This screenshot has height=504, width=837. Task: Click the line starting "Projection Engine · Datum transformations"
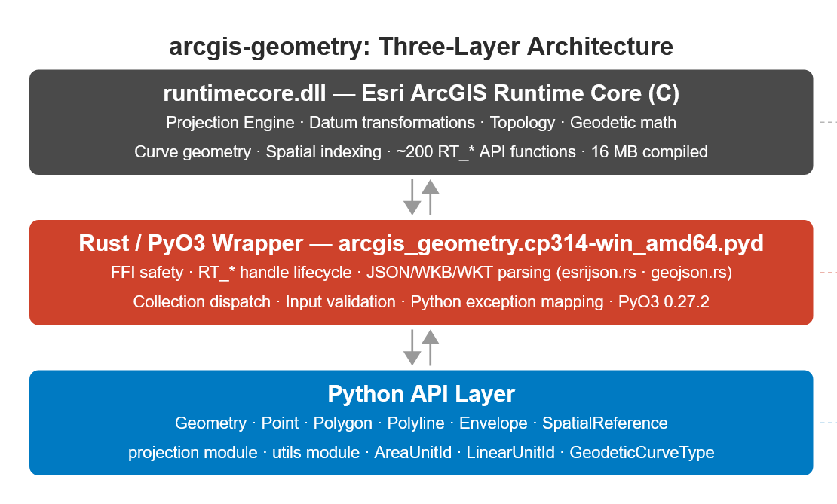[422, 123]
